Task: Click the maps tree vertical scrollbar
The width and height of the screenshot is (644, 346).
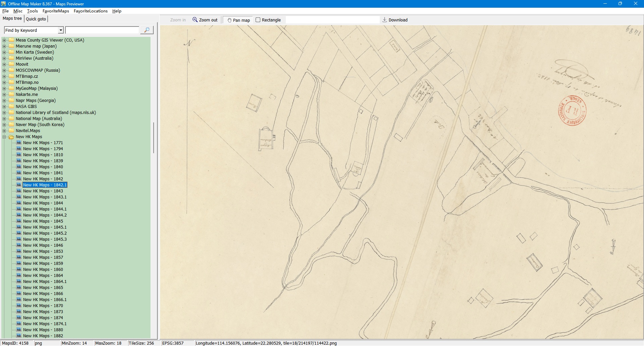Action: point(154,137)
